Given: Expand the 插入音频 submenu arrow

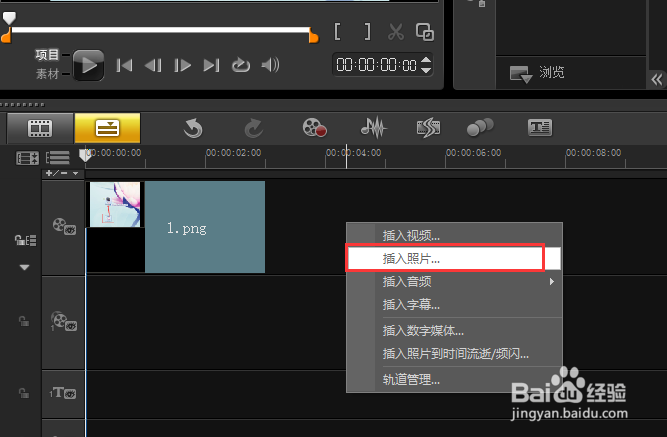Looking at the screenshot, I should [552, 281].
